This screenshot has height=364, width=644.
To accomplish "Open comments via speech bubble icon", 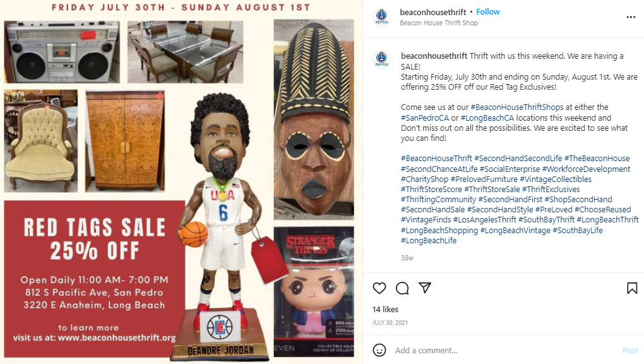I will 402,288.
